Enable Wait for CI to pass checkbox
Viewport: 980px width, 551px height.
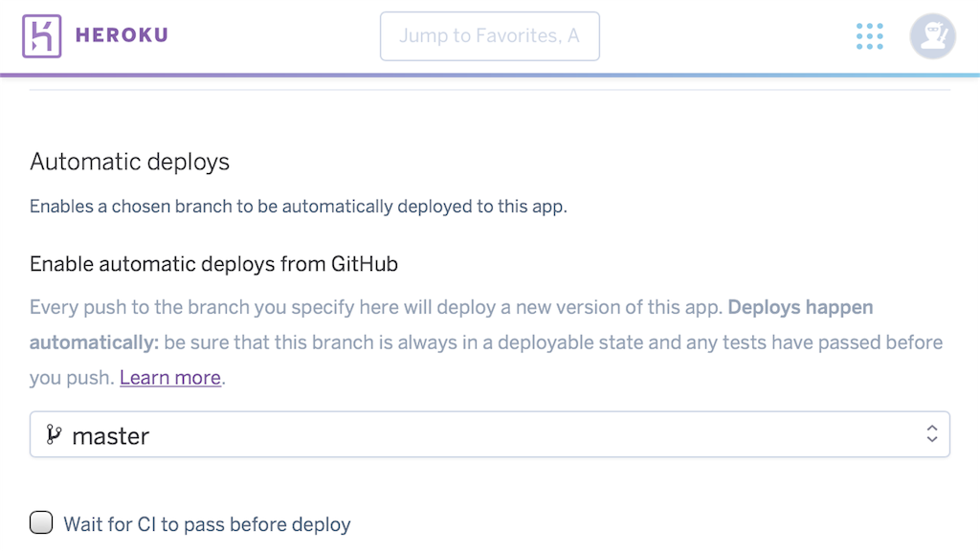point(41,522)
